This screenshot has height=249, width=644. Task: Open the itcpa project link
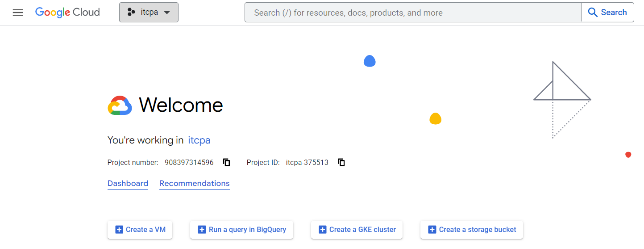pos(199,140)
